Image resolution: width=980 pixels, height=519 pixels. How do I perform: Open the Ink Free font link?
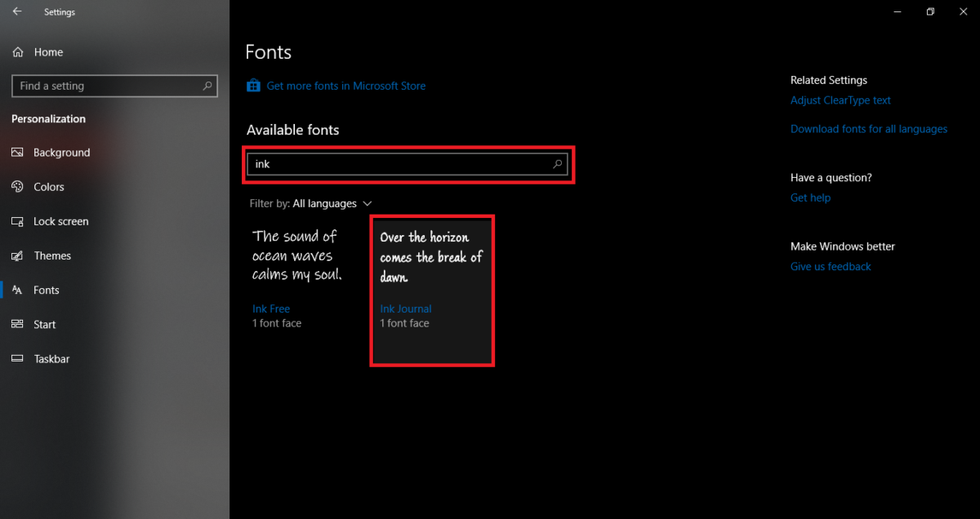click(x=271, y=309)
